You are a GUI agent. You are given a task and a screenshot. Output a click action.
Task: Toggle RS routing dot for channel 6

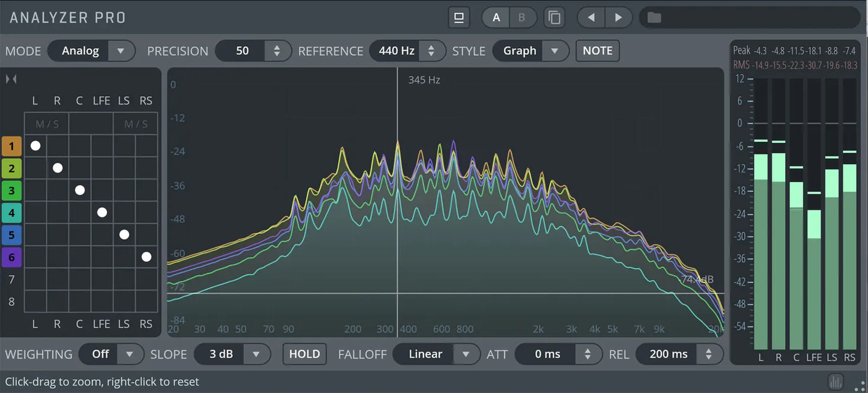pyautogui.click(x=147, y=257)
